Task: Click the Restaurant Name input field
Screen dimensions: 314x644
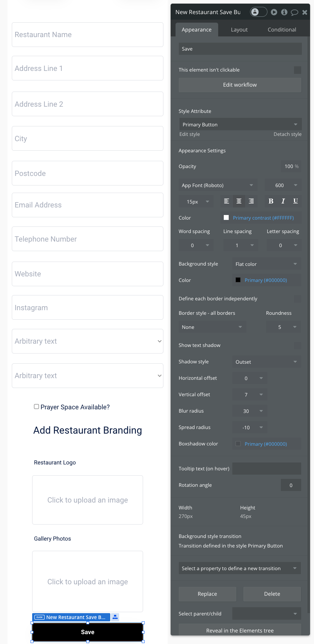Action: tap(88, 35)
